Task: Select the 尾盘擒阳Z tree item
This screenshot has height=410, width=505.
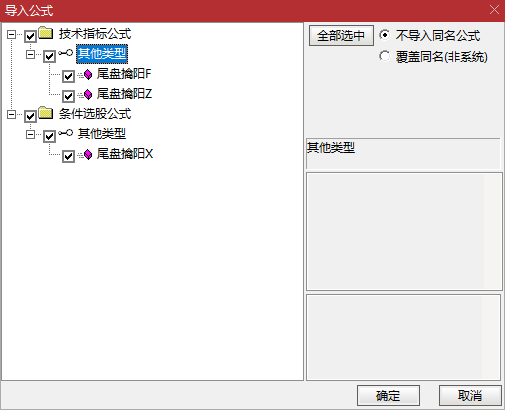Action: 124,94
